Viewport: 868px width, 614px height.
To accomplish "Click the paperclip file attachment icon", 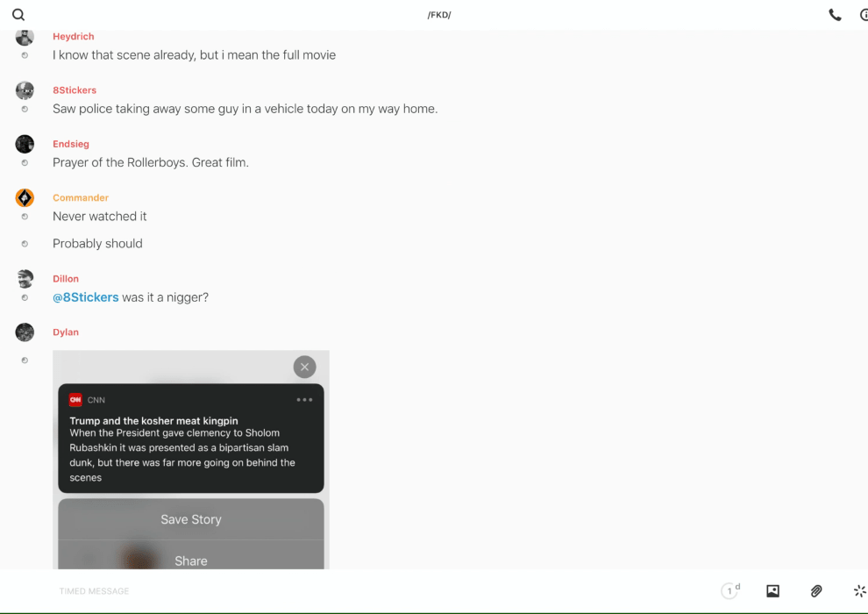I will pos(816,590).
